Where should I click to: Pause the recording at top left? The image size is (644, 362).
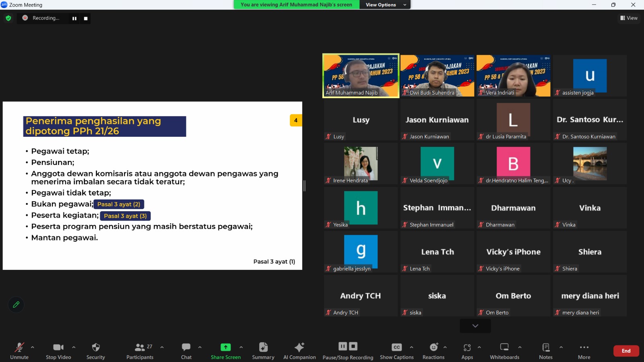pos(74,19)
